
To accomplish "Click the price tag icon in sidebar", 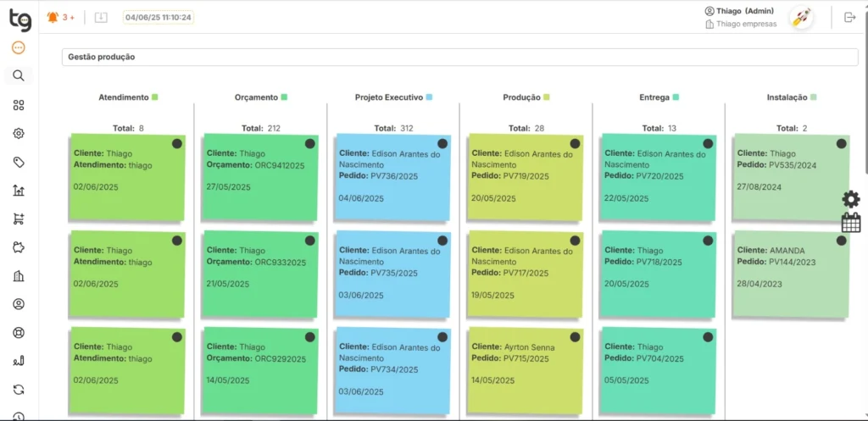I will [19, 162].
